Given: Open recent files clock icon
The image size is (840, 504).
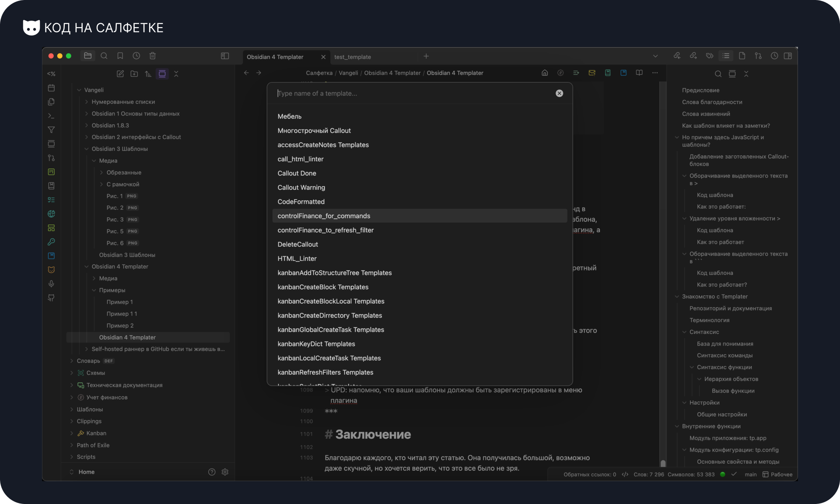Looking at the screenshot, I should click(136, 56).
